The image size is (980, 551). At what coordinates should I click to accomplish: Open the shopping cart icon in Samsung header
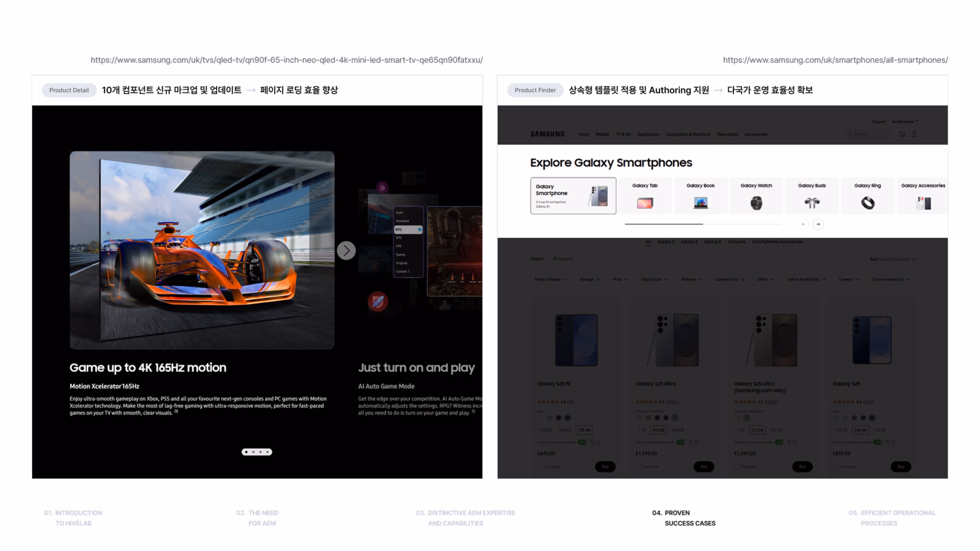902,134
